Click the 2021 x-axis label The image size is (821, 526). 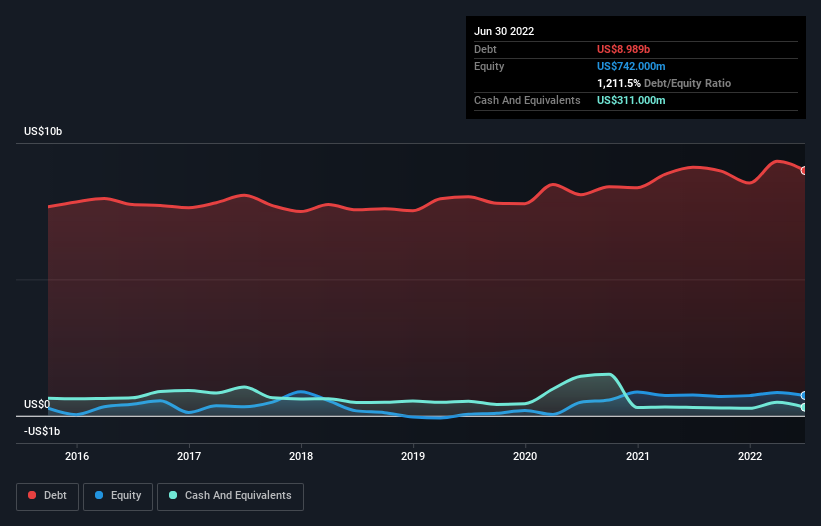coord(638,456)
